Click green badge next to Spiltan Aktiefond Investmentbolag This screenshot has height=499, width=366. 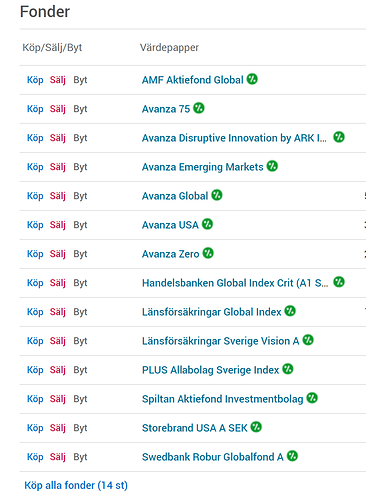[x=312, y=398]
